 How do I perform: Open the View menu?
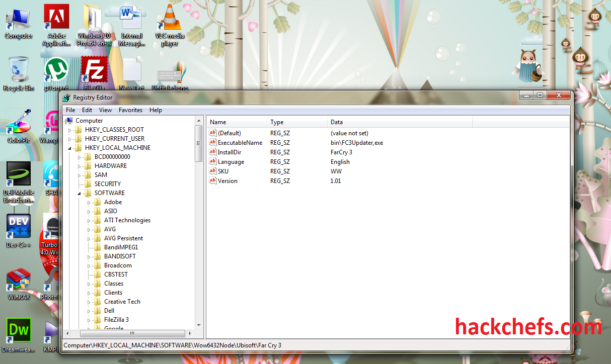[x=105, y=110]
